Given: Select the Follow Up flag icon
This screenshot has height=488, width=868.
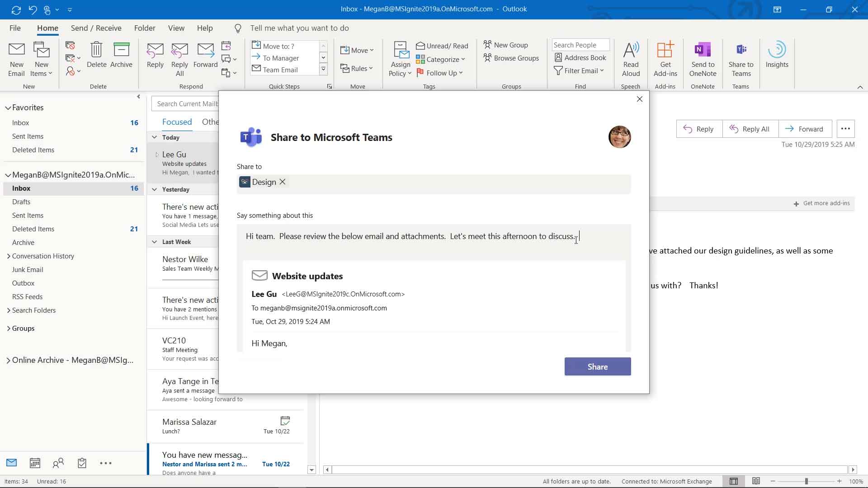Looking at the screenshot, I should point(420,72).
